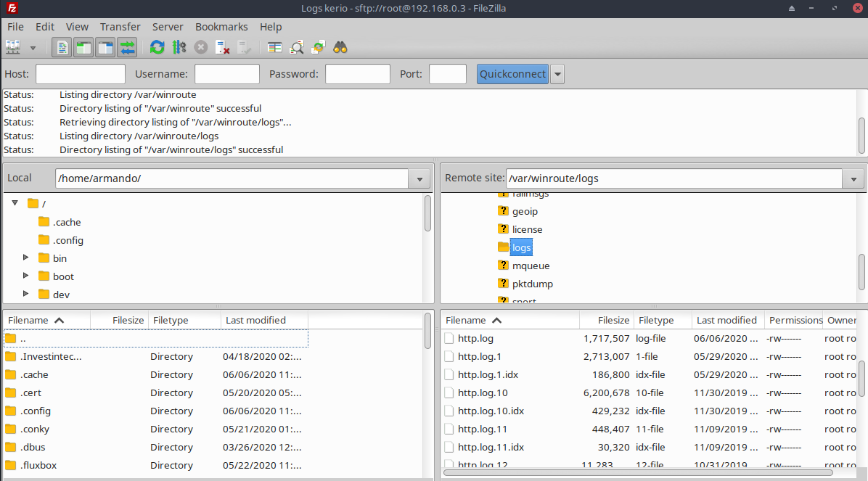Focus the Host input field
The height and width of the screenshot is (481, 868).
click(x=81, y=74)
